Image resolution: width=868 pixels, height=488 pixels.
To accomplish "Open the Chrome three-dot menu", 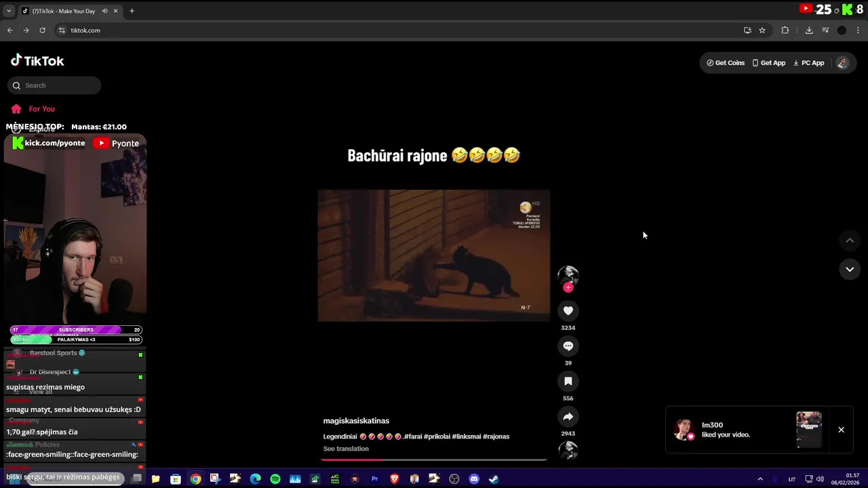I will (858, 30).
